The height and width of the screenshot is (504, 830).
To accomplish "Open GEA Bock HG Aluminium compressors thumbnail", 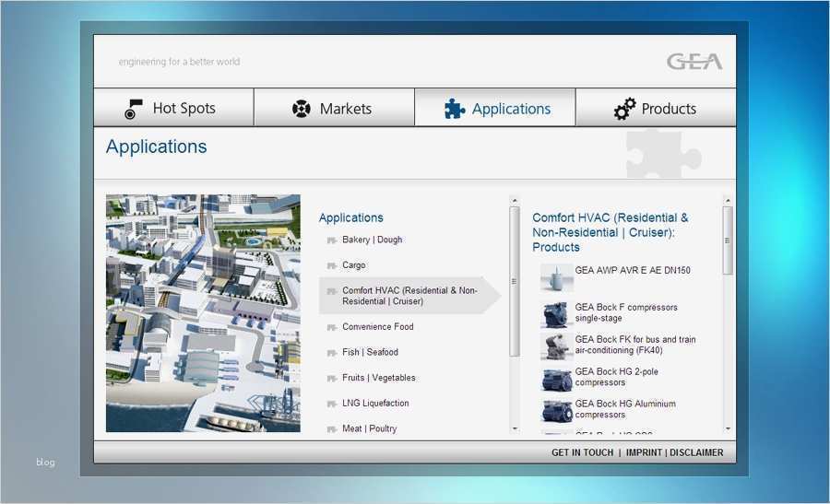I will [556, 411].
